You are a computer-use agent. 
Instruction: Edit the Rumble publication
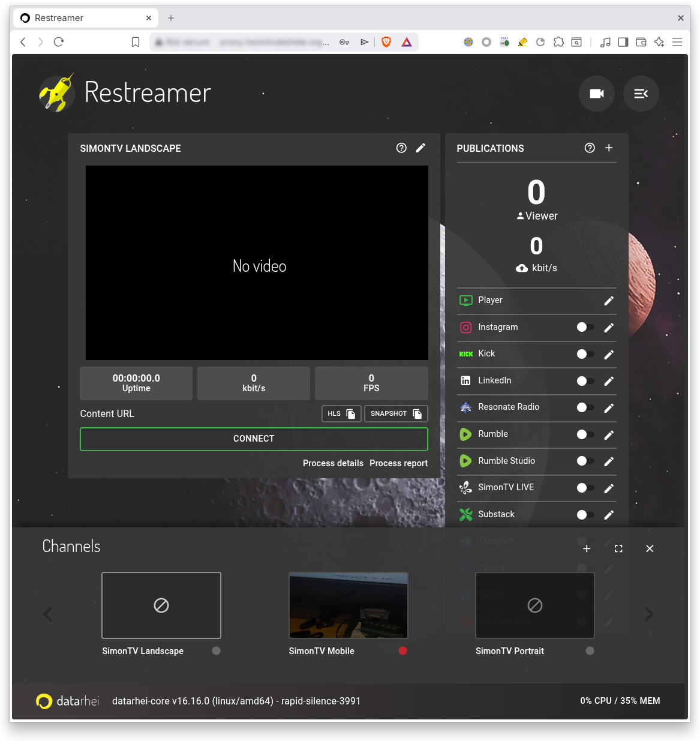click(609, 434)
